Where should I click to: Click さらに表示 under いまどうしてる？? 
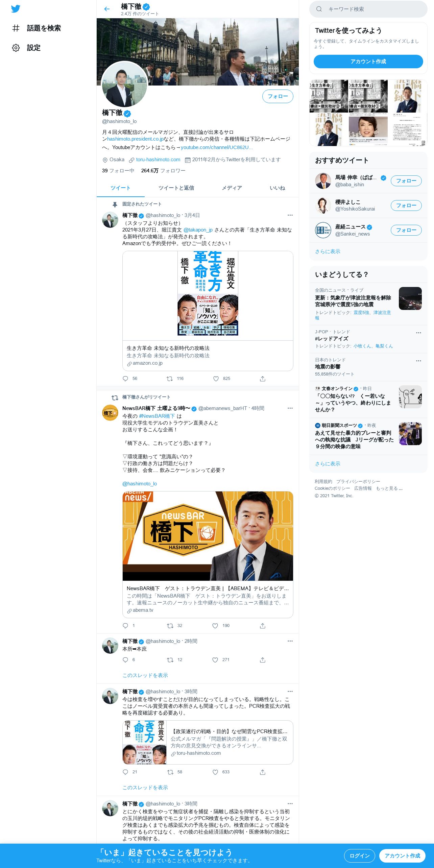pos(328,464)
